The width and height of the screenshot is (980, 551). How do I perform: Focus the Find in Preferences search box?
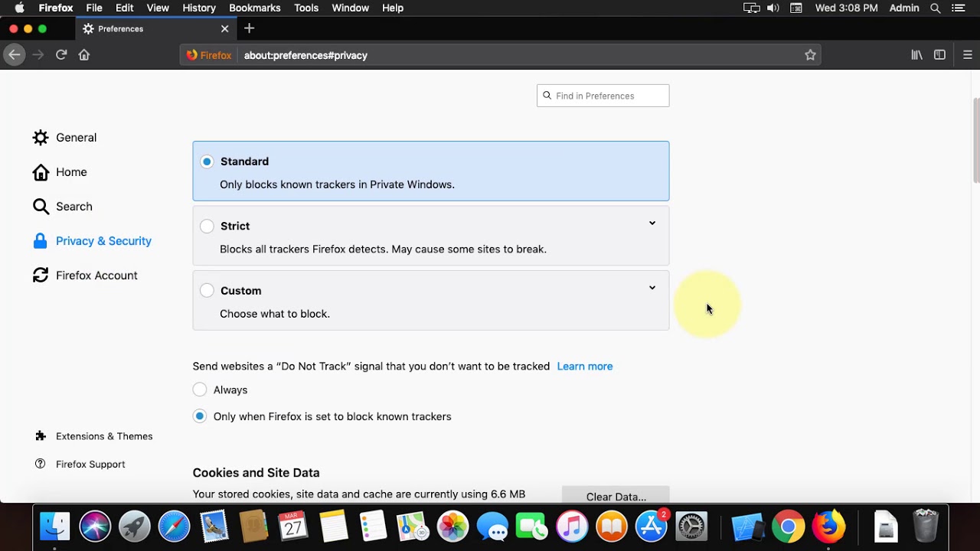coord(603,96)
